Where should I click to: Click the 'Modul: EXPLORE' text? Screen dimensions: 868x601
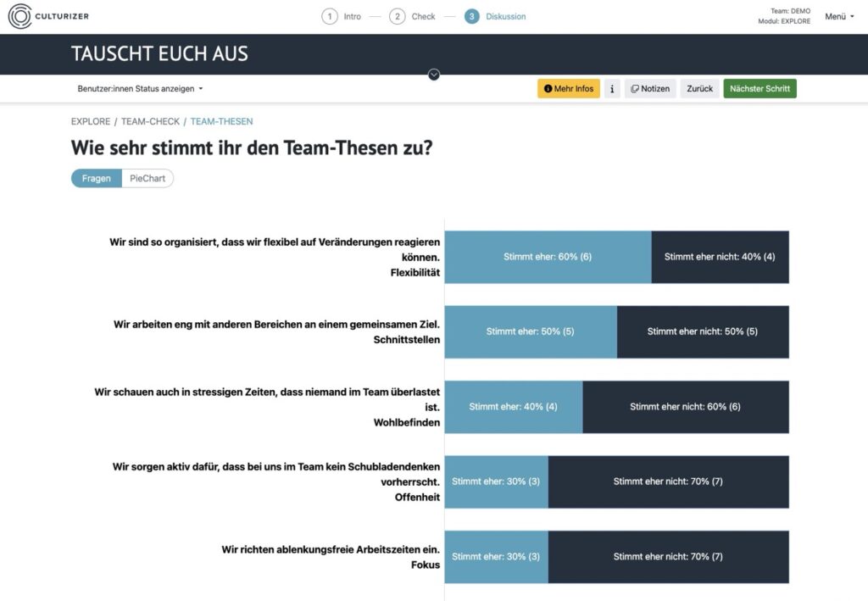click(x=784, y=21)
